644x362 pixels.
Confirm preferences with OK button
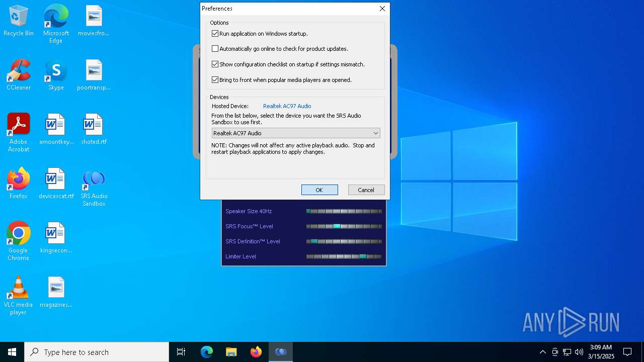319,190
